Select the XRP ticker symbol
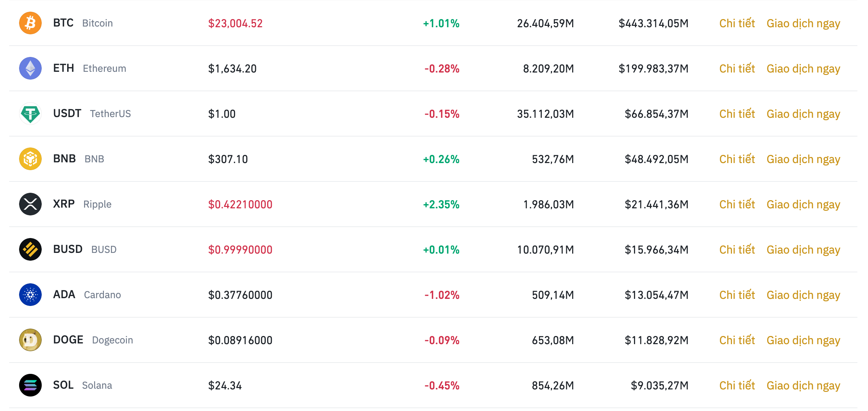868x411 pixels. pos(64,204)
